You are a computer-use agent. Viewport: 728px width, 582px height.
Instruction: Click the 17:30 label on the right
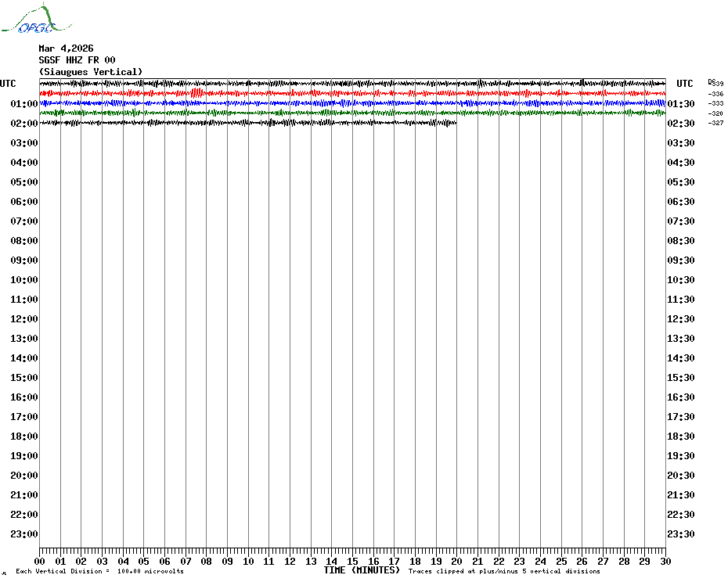pyautogui.click(x=681, y=416)
